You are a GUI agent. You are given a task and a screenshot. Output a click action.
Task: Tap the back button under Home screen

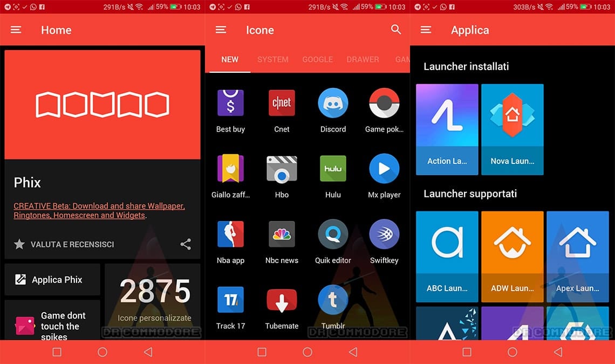(x=148, y=352)
